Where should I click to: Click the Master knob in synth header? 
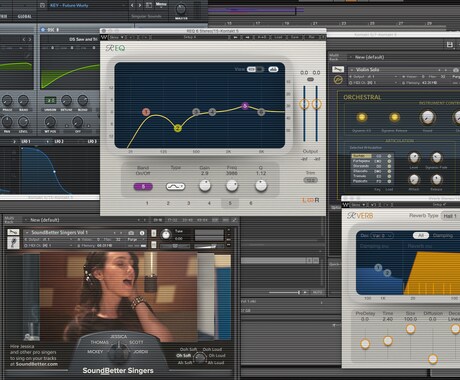(x=181, y=9)
